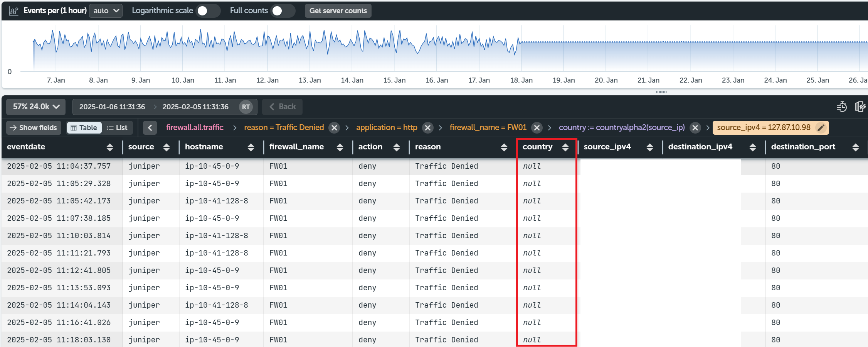Open the auto interval dropdown

(x=106, y=11)
